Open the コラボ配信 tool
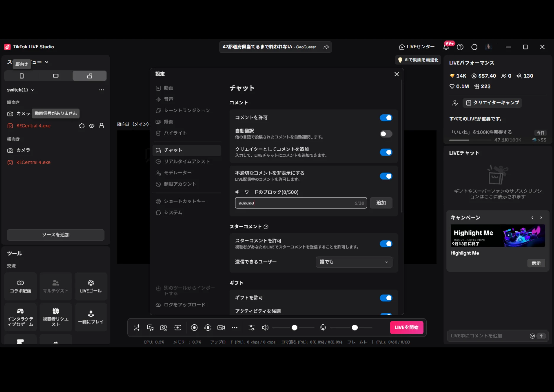This screenshot has width=554, height=392. (20, 286)
